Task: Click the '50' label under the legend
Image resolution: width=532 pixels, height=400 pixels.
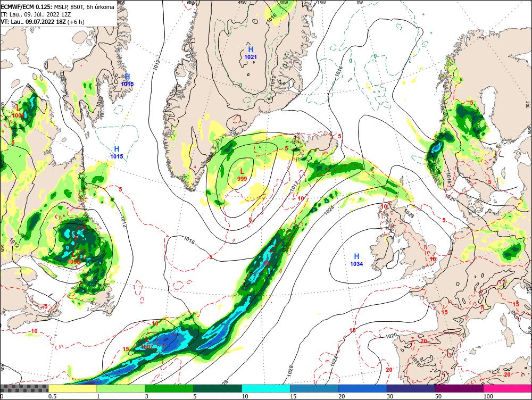Action: [438, 396]
